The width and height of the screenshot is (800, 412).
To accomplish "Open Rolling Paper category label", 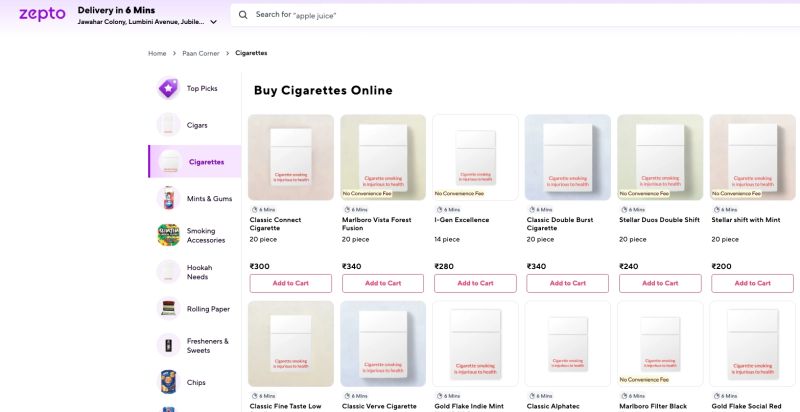I will pyautogui.click(x=208, y=308).
